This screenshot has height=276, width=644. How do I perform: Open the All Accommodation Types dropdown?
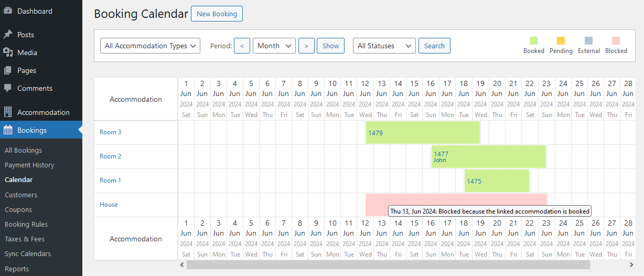pyautogui.click(x=150, y=46)
